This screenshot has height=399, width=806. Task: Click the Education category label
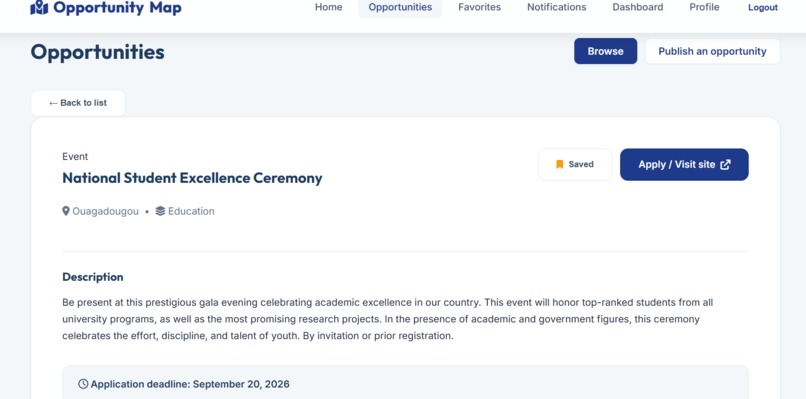tap(191, 211)
